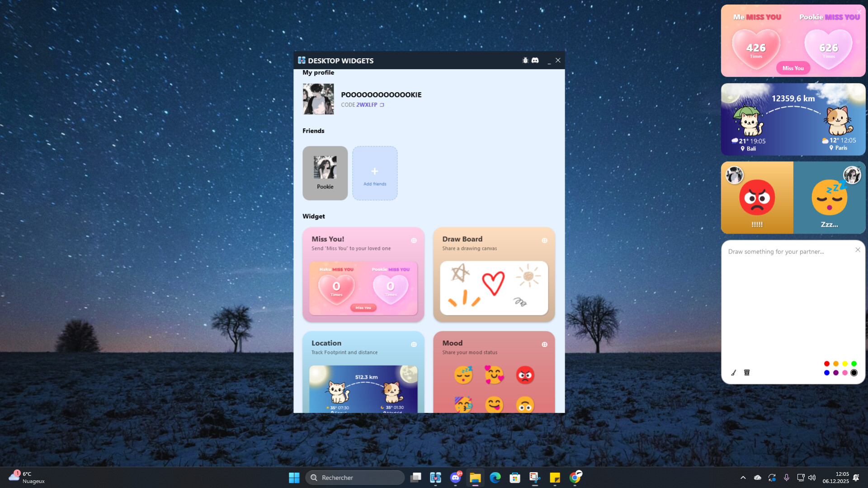
Task: Select the angry mood emoji
Action: pyautogui.click(x=525, y=375)
